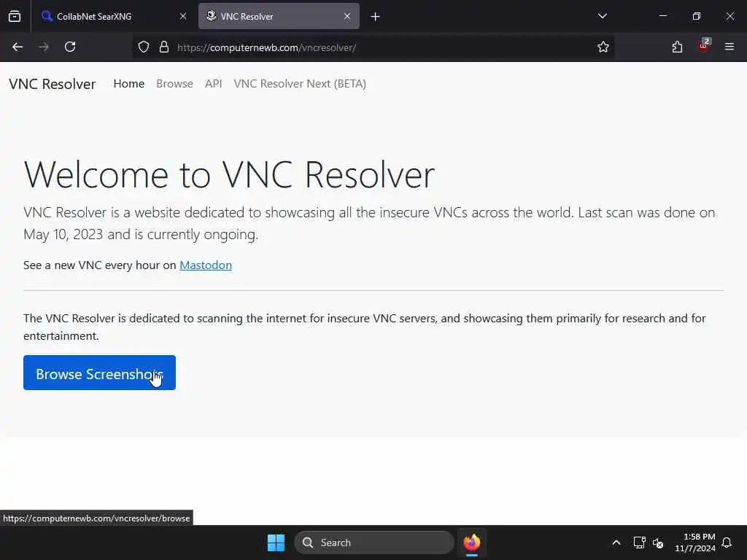747x560 pixels.
Task: Follow the Mastodon hyperlink
Action: point(205,265)
